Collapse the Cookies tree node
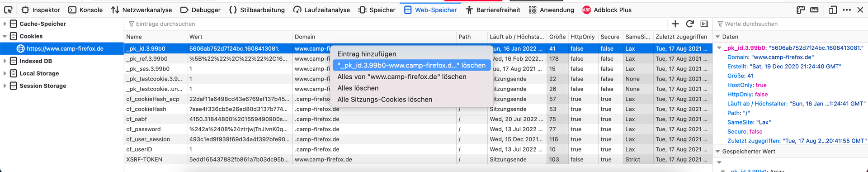This screenshot has height=172, width=868. (5, 36)
